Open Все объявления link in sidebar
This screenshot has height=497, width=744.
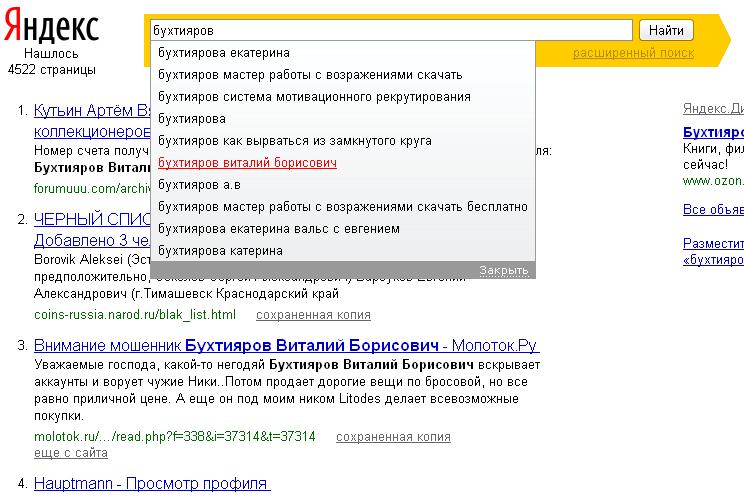tap(713, 209)
